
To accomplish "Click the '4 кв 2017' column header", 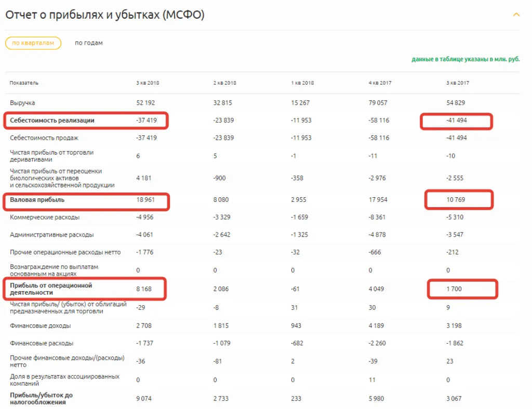I will coord(380,83).
